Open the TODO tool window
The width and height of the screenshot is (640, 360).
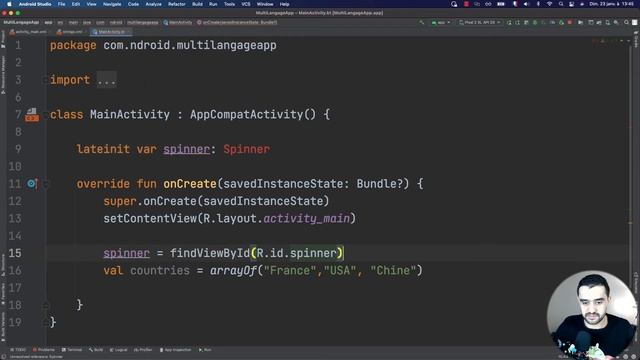pos(18,350)
